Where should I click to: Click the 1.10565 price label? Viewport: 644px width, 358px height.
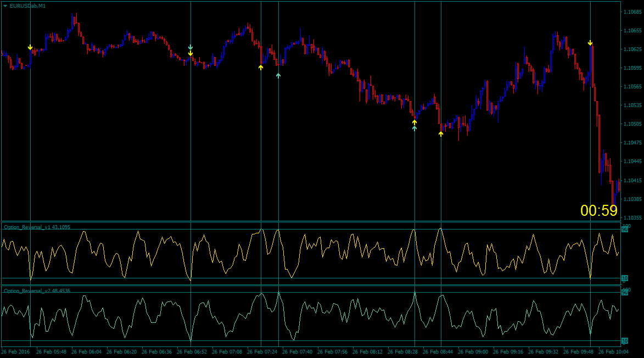pos(632,87)
